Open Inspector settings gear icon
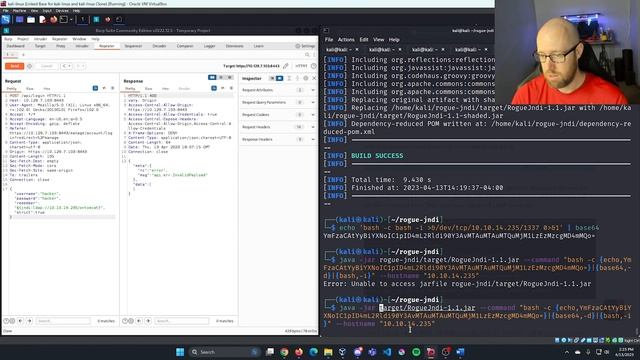 pyautogui.click(x=306, y=78)
